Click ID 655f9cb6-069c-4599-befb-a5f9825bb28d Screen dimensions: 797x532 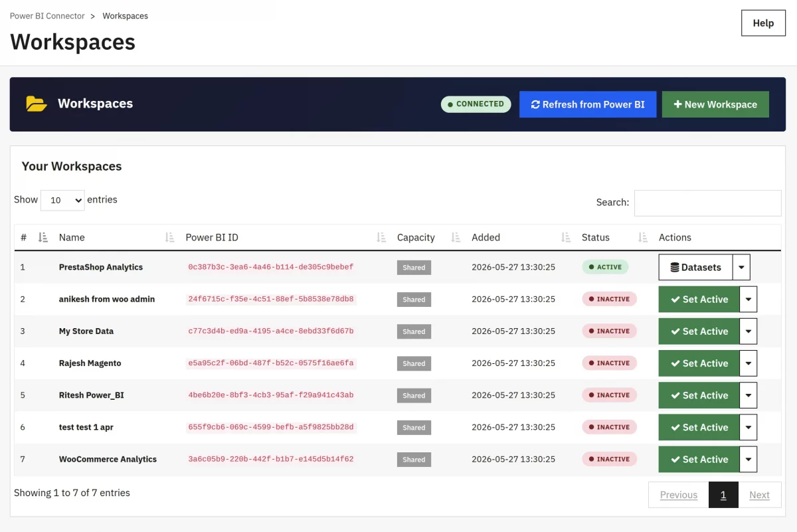[271, 427]
